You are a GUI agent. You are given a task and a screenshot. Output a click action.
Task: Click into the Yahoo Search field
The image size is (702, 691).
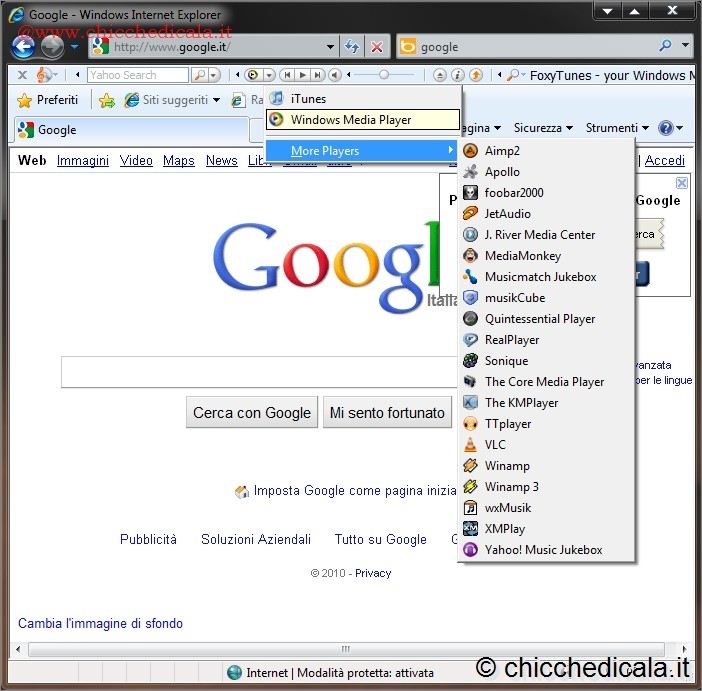(137, 75)
